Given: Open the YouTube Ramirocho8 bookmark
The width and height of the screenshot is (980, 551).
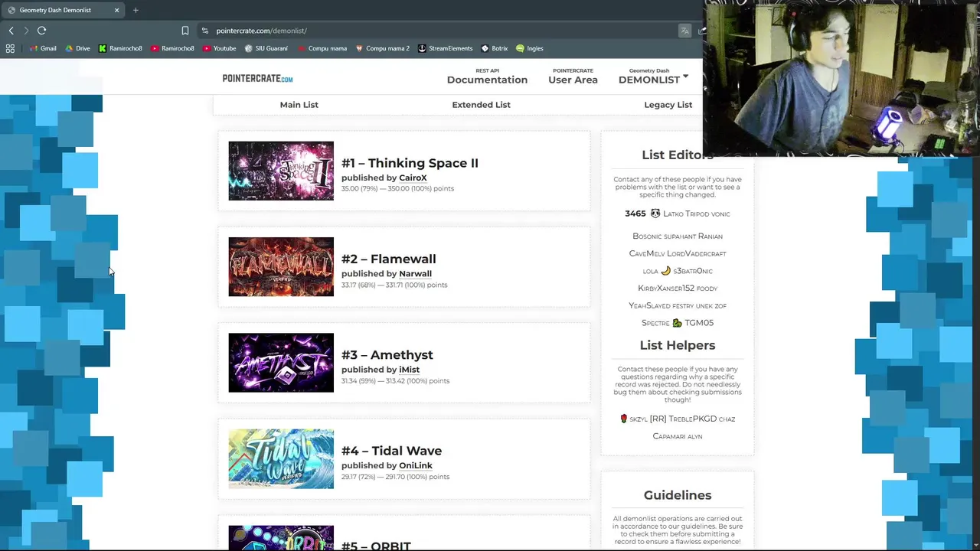Looking at the screenshot, I should coord(172,48).
